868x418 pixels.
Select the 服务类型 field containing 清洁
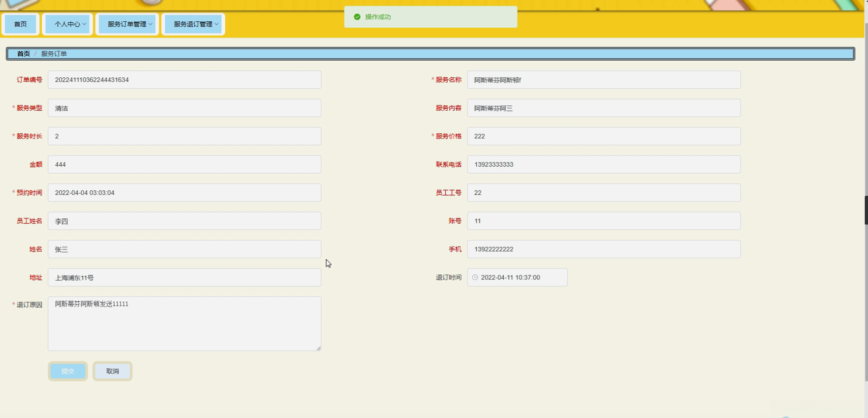pyautogui.click(x=184, y=108)
